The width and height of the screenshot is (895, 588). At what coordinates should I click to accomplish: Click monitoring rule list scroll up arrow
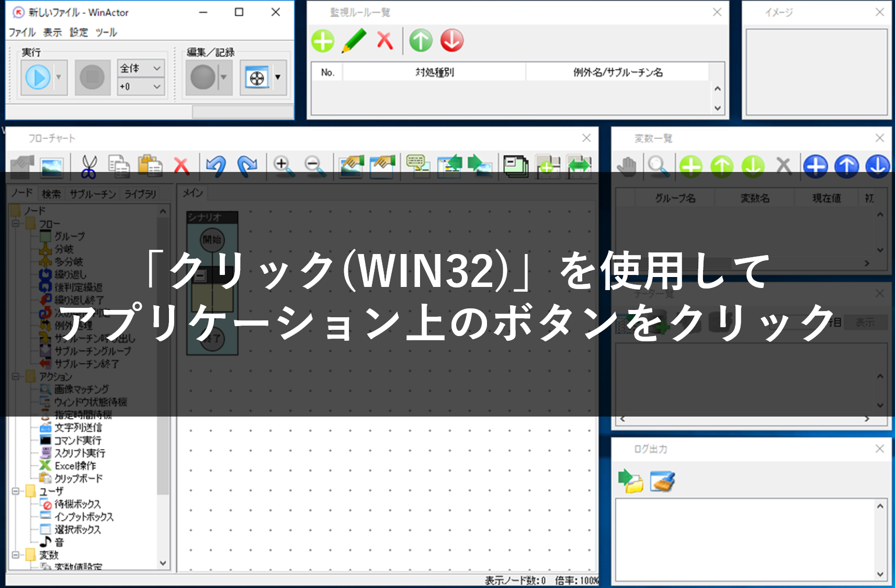tap(718, 89)
